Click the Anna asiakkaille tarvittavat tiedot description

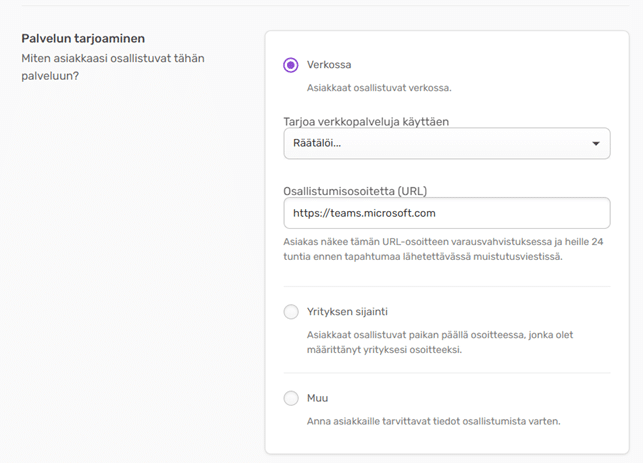point(433,421)
